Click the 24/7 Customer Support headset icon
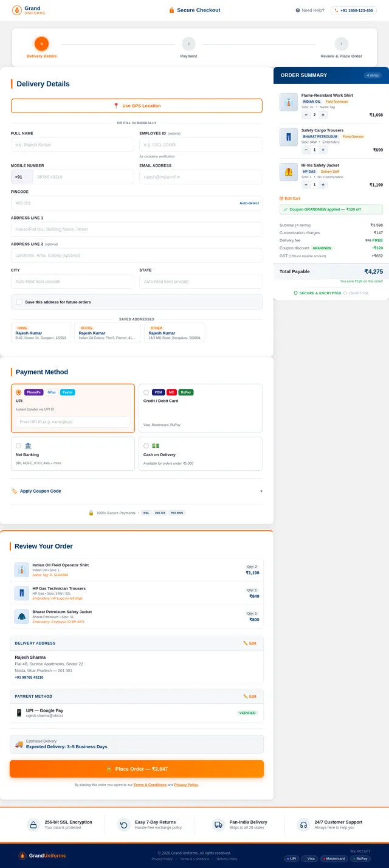 pos(303,825)
